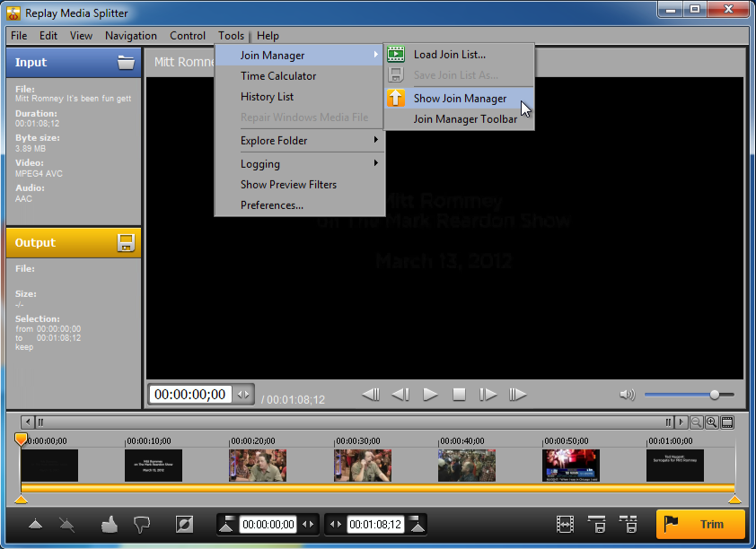Click the Trim button
The height and width of the screenshot is (549, 756).
700,524
